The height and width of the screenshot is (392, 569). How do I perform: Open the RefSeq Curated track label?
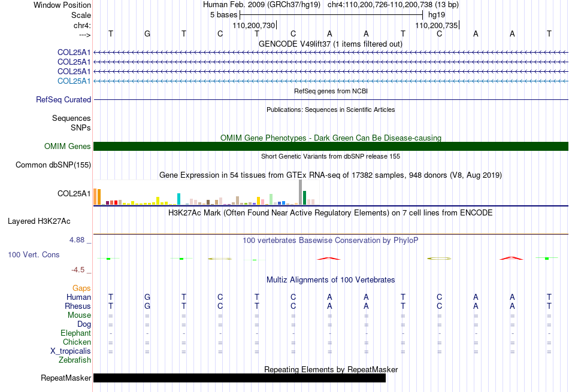[x=63, y=99]
